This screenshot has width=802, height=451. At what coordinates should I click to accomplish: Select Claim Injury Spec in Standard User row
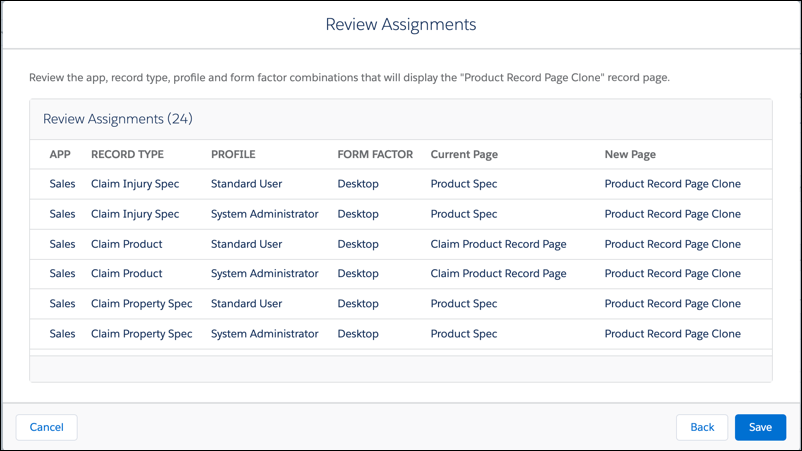click(x=135, y=184)
